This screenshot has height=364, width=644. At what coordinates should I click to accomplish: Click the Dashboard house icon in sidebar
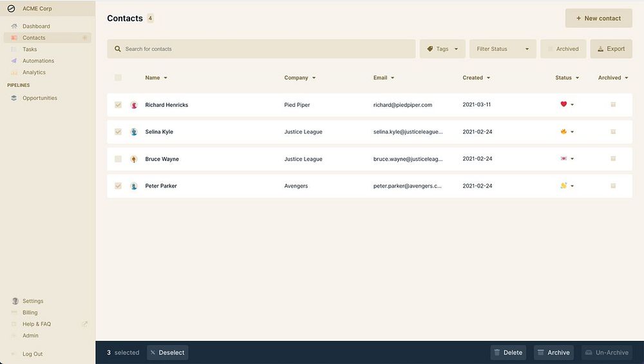coord(14,26)
